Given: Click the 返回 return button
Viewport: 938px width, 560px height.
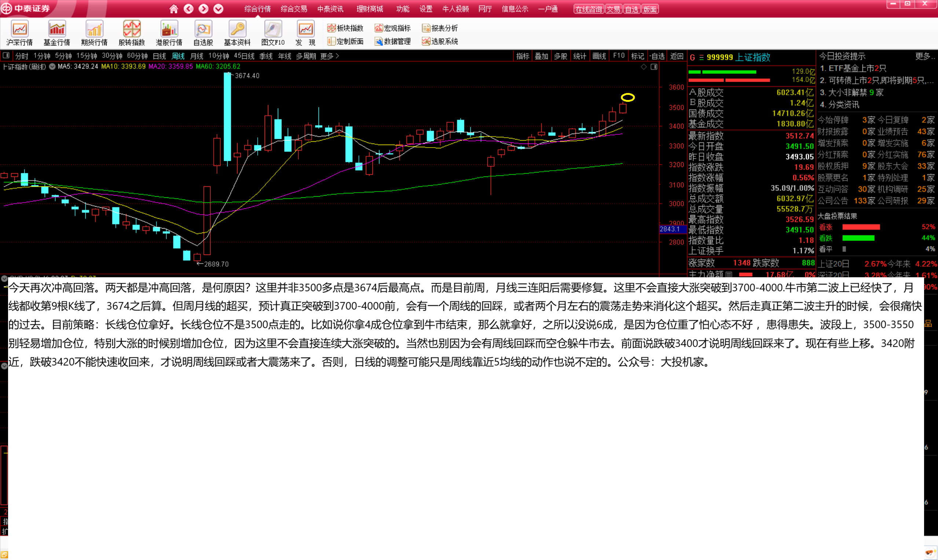Looking at the screenshot, I should [677, 56].
